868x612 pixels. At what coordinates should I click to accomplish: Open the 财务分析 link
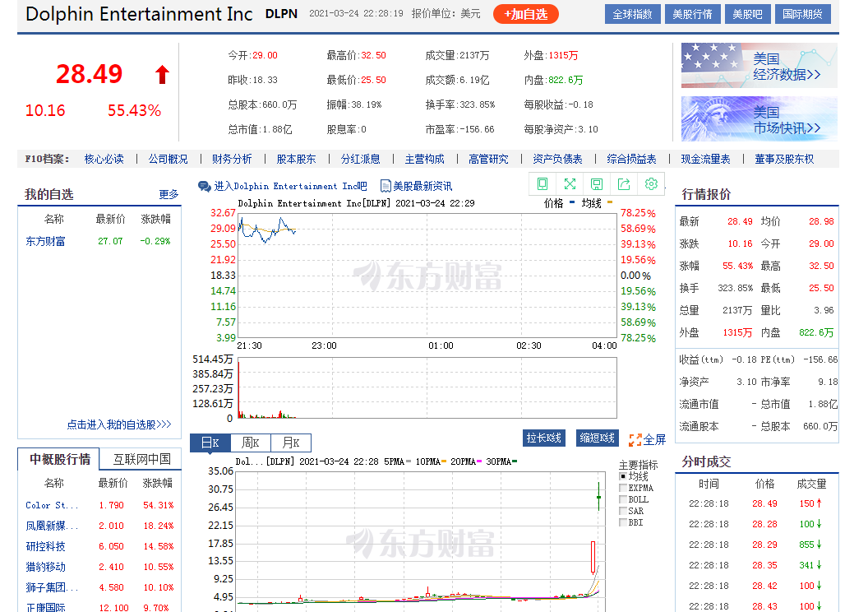232,160
